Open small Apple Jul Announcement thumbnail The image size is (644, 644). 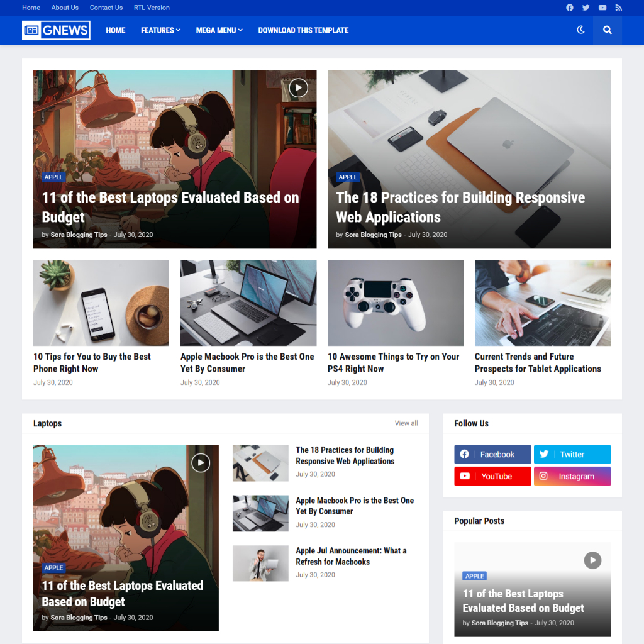coord(260,563)
